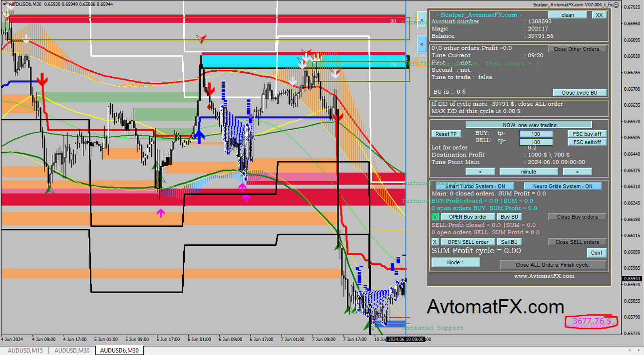This screenshot has width=644, height=355.
Task: Click the Lot for order value 0.2
Action: tap(533, 148)
